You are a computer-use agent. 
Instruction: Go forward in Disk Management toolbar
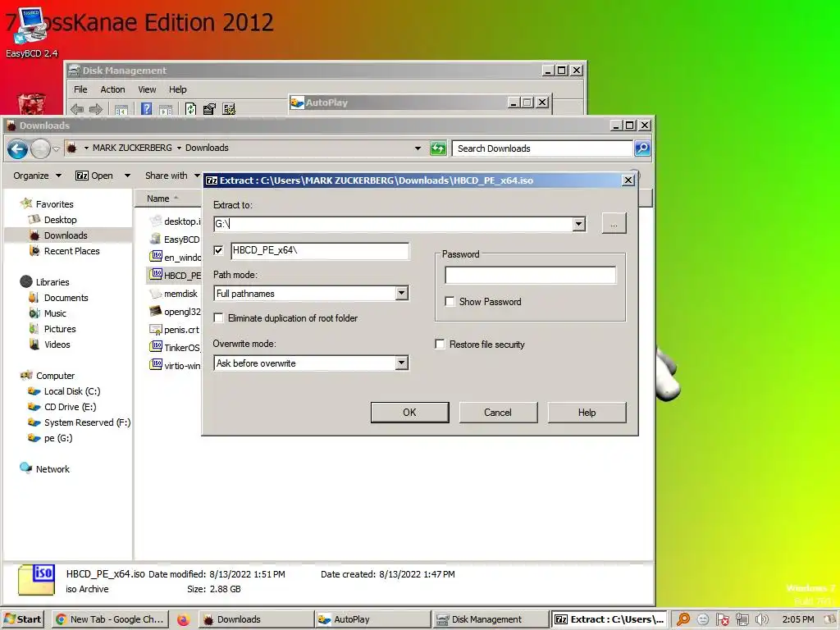click(x=96, y=109)
